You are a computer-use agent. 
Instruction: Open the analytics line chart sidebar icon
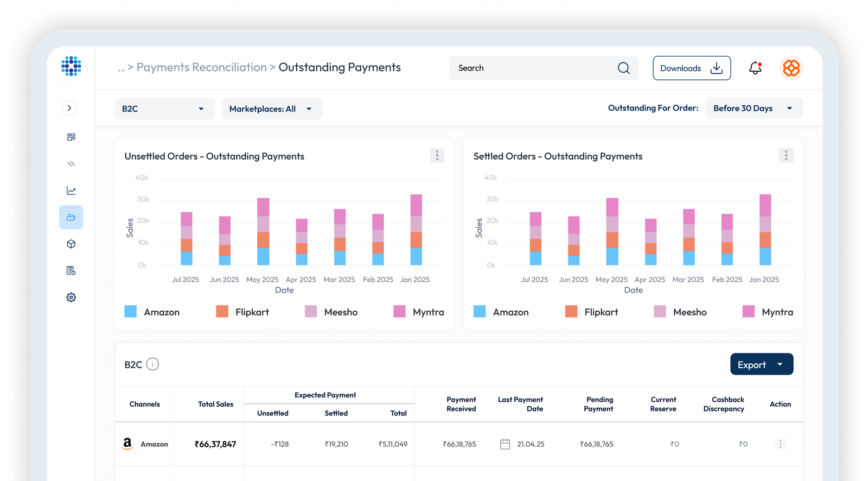pyautogui.click(x=71, y=191)
